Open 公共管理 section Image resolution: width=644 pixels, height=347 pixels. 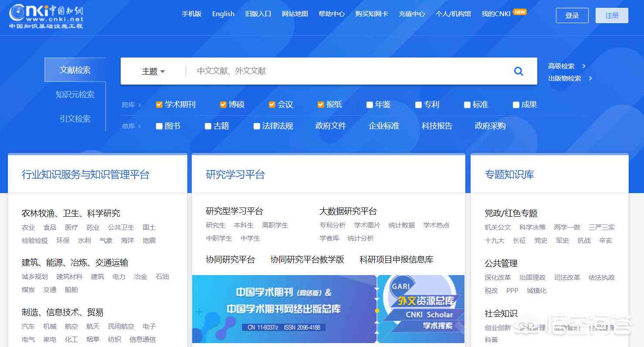tap(501, 263)
